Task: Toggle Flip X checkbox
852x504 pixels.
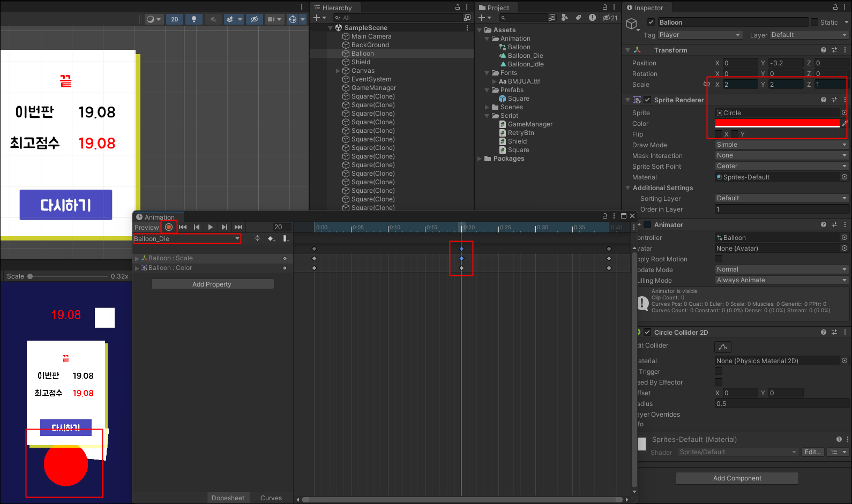Action: (x=719, y=134)
